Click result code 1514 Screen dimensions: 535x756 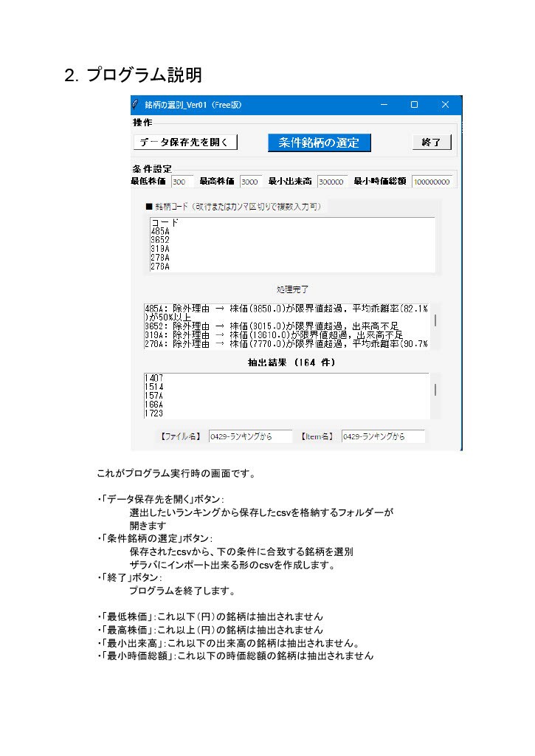[154, 387]
